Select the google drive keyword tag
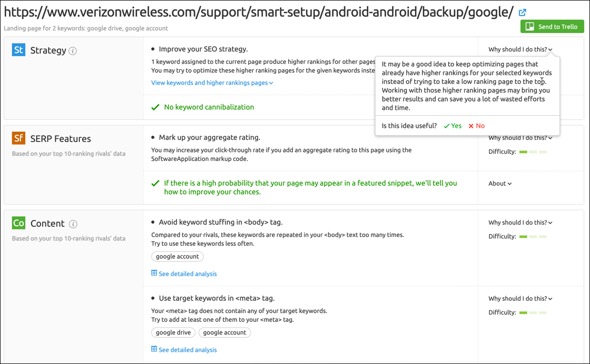Screen dimensions: 590x364 [x=173, y=333]
